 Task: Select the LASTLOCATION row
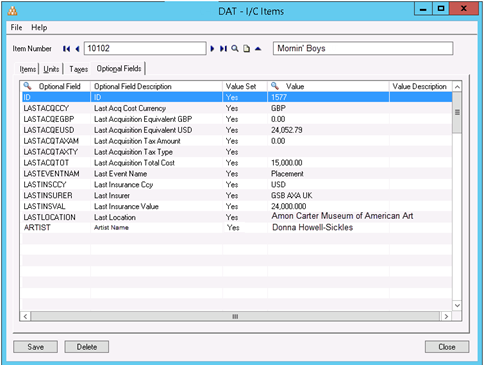pyautogui.click(x=237, y=217)
